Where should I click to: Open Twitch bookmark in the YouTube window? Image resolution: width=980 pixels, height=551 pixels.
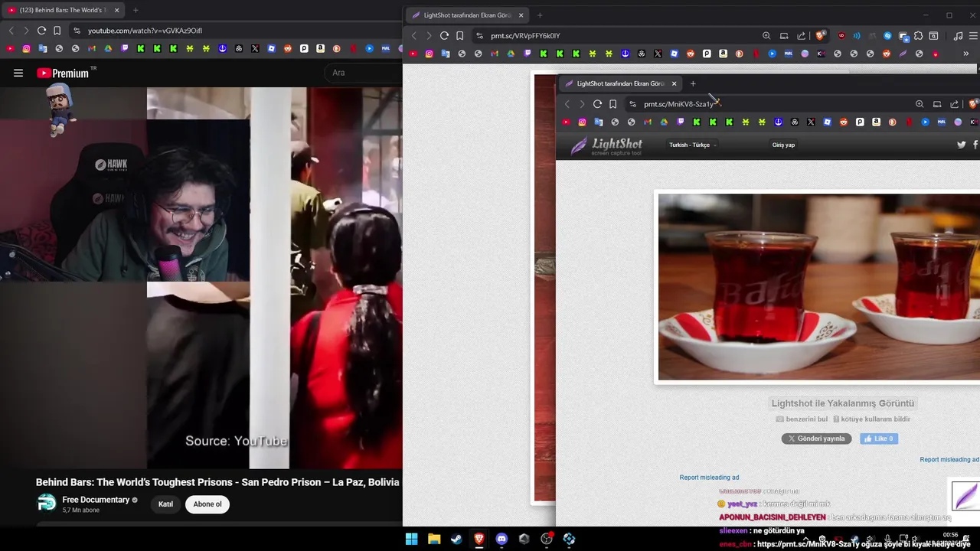125,48
